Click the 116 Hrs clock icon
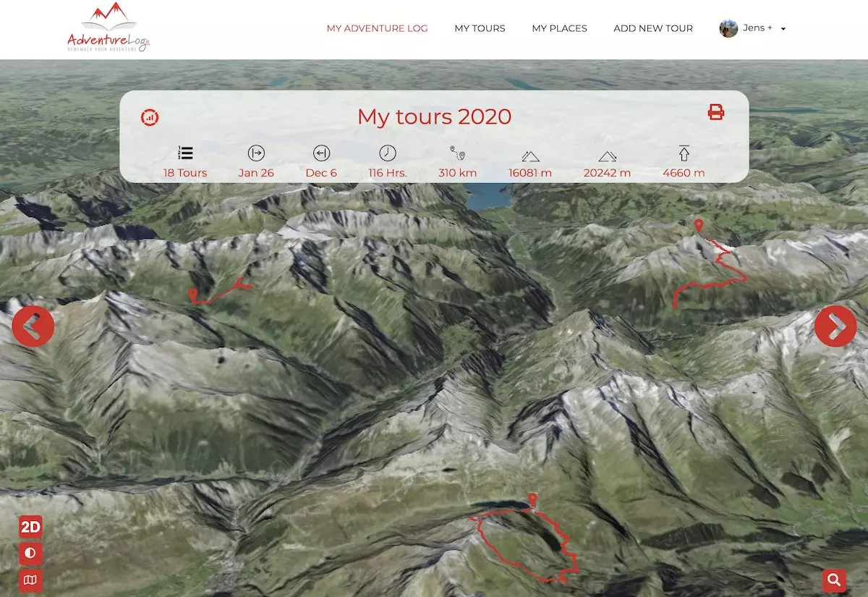 point(387,153)
